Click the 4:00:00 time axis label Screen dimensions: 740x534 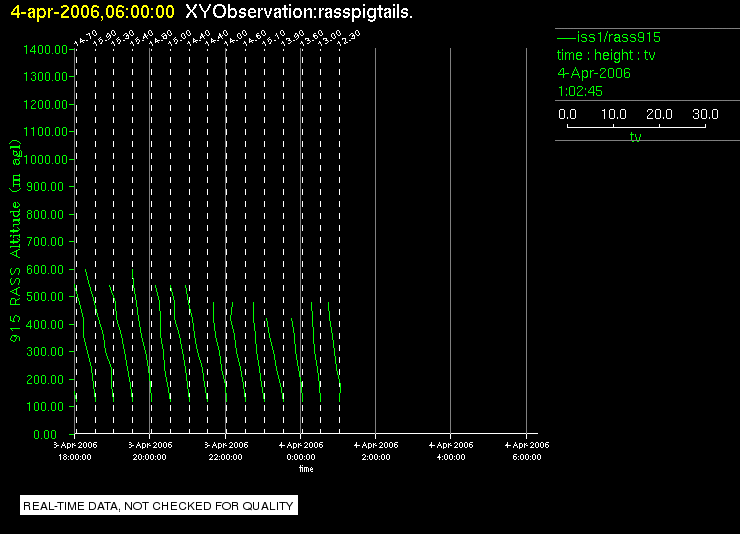coord(451,457)
